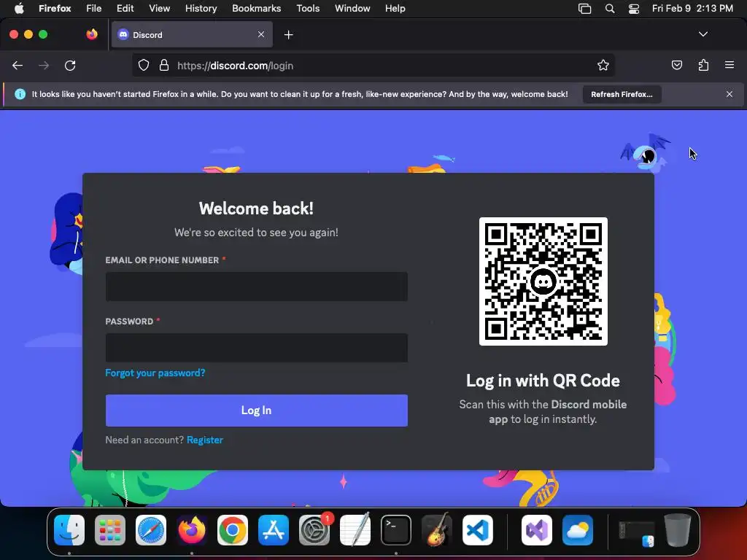Close the Discord tab
This screenshot has height=560, width=747.
tap(261, 34)
